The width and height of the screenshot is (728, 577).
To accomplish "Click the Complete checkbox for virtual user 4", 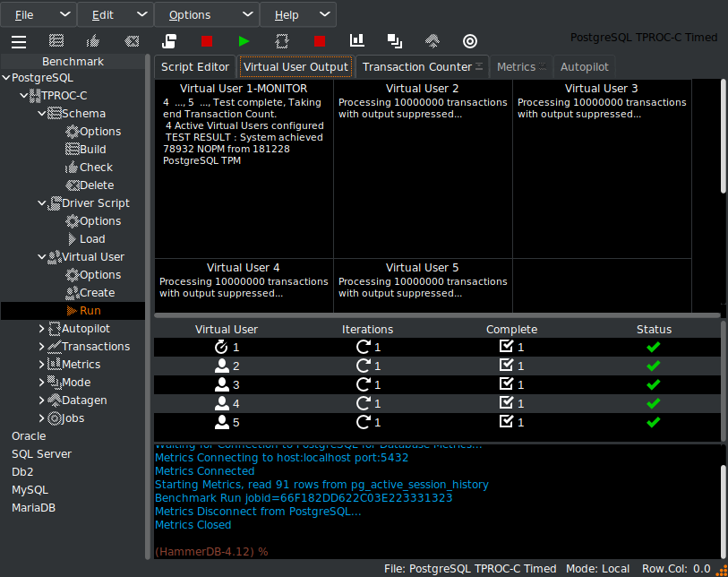I will 506,403.
